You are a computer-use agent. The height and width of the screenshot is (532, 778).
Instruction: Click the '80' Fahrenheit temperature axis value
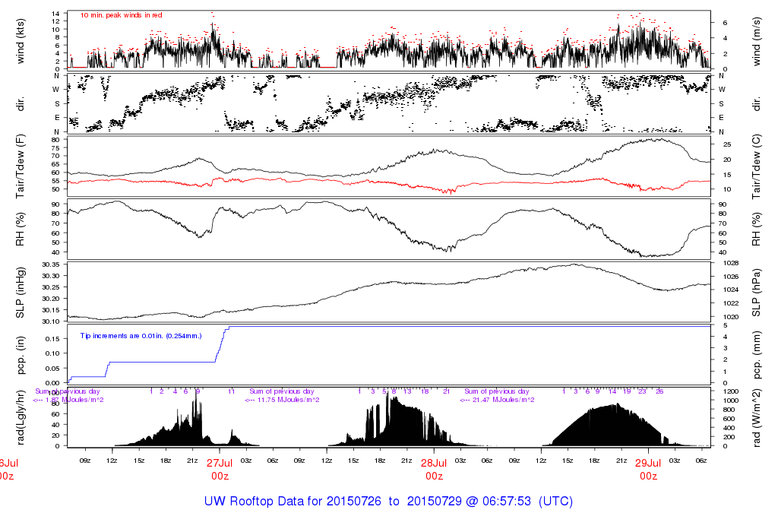pos(55,140)
